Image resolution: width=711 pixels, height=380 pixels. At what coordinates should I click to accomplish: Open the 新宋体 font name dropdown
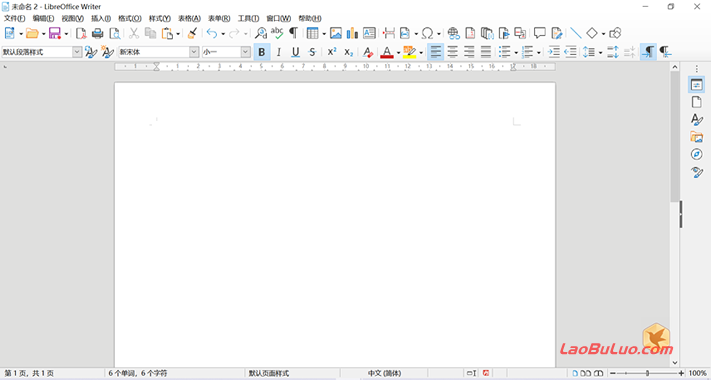coord(194,52)
